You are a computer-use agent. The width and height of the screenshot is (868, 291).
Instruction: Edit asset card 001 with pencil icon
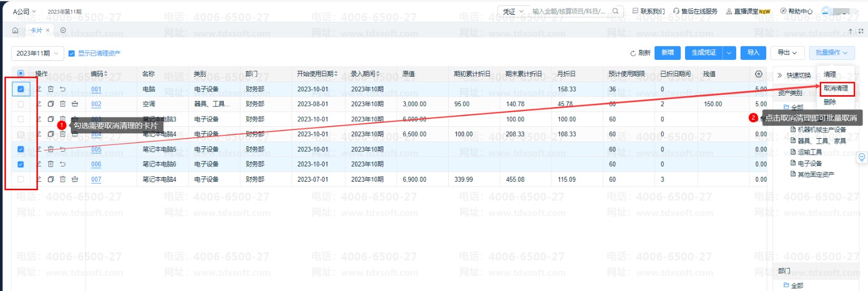pos(39,89)
